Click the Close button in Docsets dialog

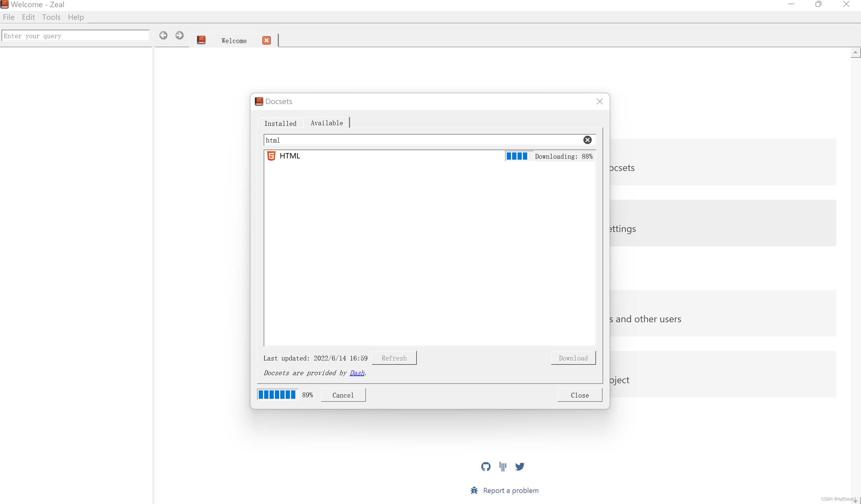(x=580, y=395)
